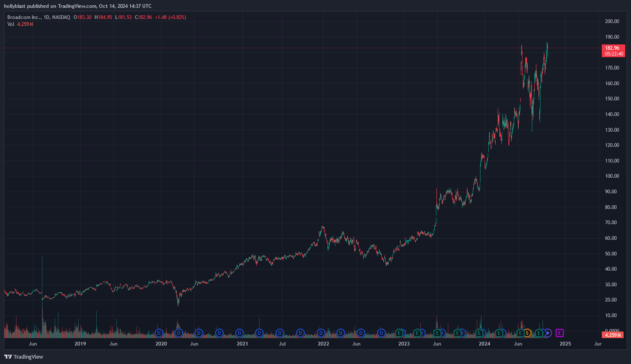Click the publisher header text hollyblast
The height and width of the screenshot is (364, 631).
coord(14,6)
